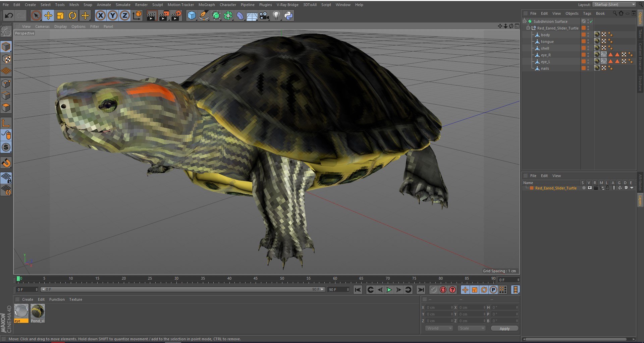The width and height of the screenshot is (644, 343).
Task: Toggle shell object visibility dots
Action: (x=588, y=48)
